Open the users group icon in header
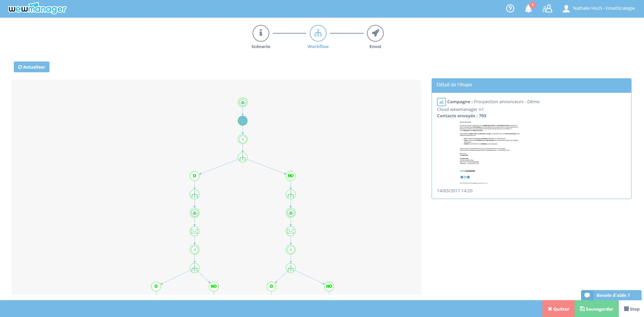This screenshot has height=317, width=644. 547,8
